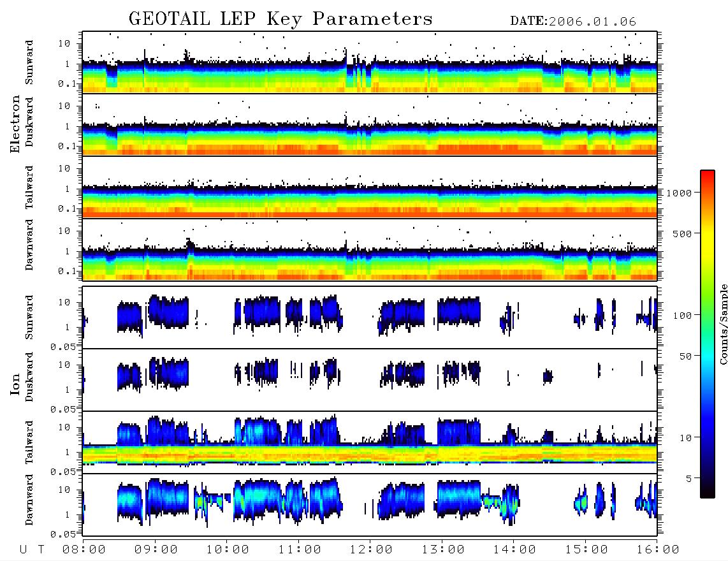Click the 'Tailward' label of the Ion group
The height and width of the screenshot is (561, 728).
(29, 442)
